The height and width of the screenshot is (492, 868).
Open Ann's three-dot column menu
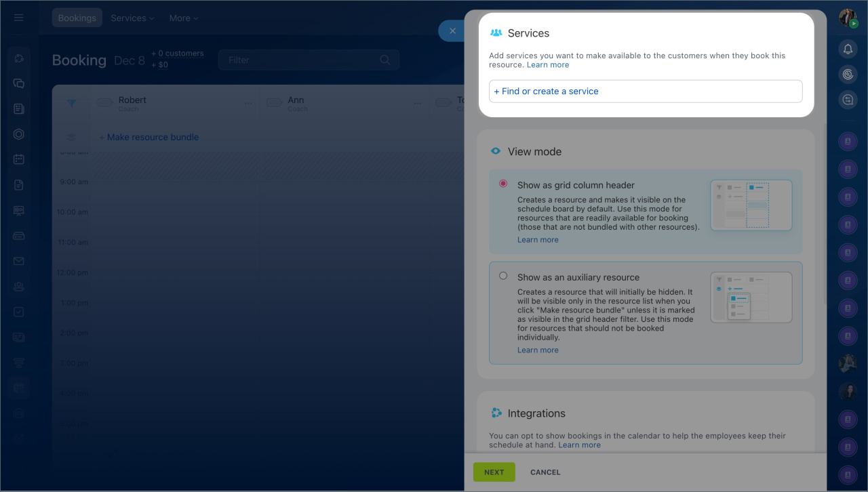click(x=418, y=104)
